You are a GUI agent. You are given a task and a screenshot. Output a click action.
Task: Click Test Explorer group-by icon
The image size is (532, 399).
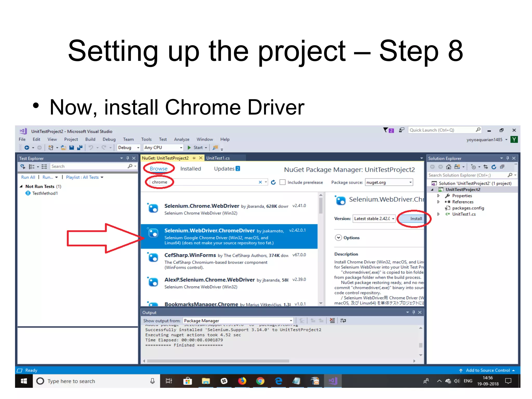tap(32, 167)
